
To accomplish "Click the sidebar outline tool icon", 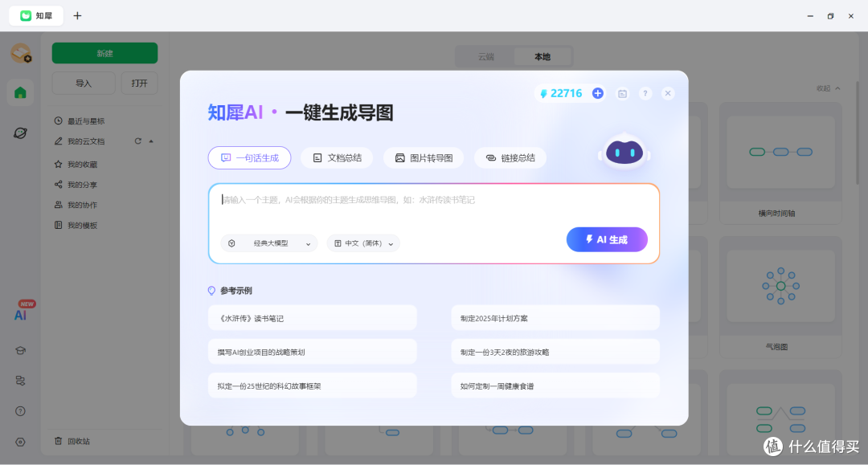I will tap(20, 381).
